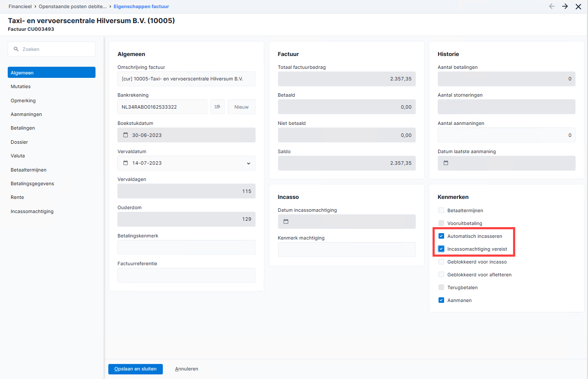This screenshot has height=379, width=588.
Task: Click the Betalingskenmerk input field
Action: tap(186, 247)
